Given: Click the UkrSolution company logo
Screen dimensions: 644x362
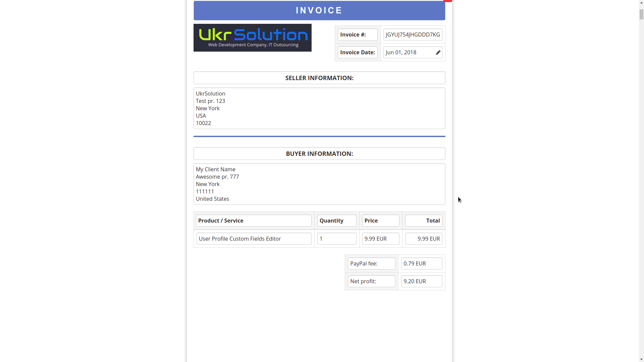Looking at the screenshot, I should (252, 37).
